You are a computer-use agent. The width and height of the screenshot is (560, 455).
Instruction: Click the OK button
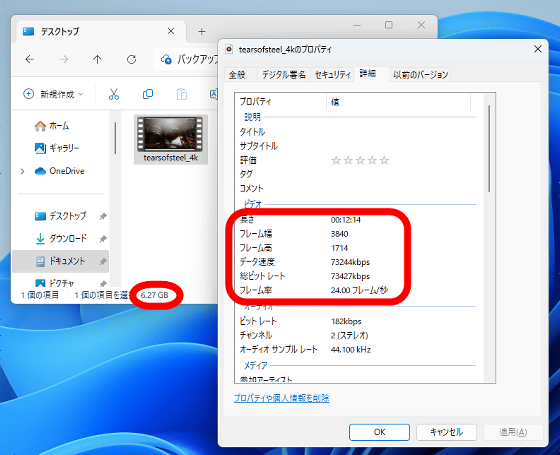379,432
